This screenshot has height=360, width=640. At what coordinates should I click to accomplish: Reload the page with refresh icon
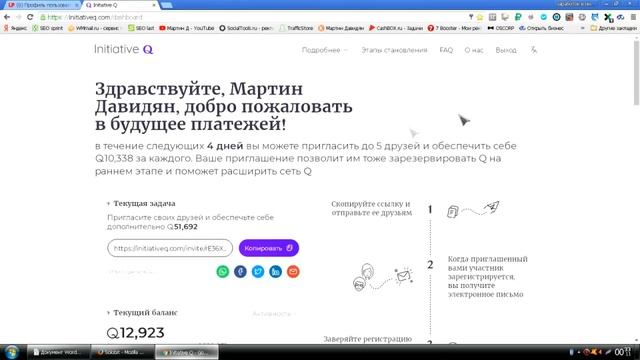(30, 17)
